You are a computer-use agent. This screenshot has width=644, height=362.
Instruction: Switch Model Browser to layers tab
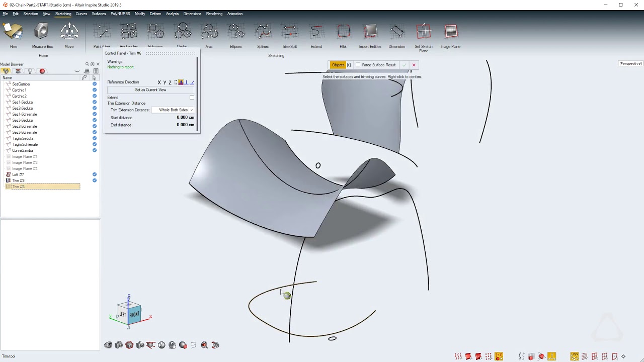tap(18, 71)
